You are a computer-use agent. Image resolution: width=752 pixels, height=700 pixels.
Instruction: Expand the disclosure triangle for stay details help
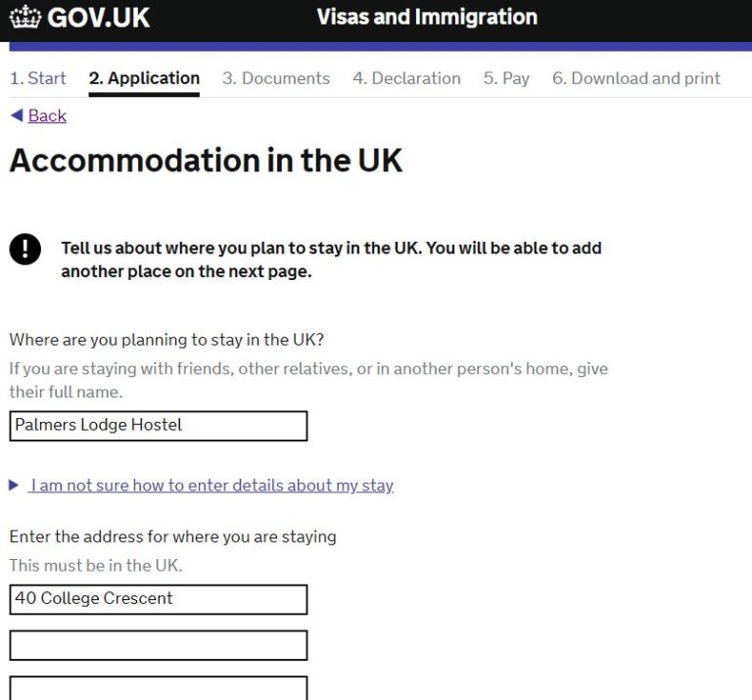pyautogui.click(x=14, y=486)
